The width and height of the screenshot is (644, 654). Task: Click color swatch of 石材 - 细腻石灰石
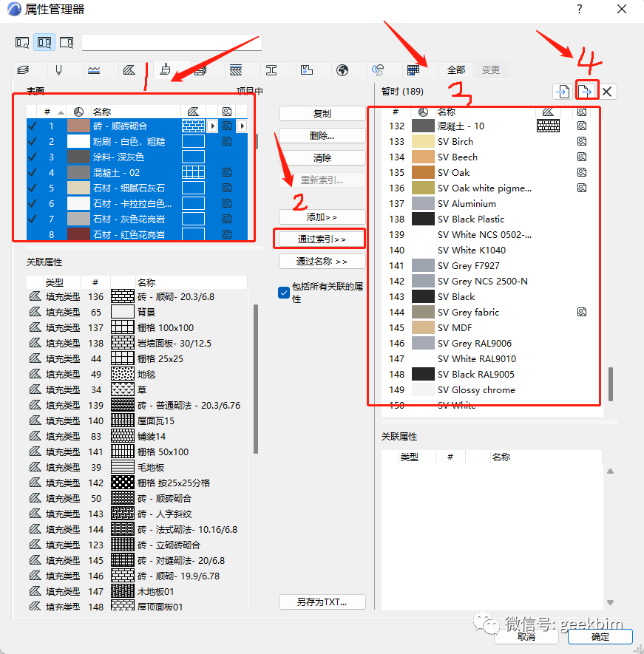[78, 188]
